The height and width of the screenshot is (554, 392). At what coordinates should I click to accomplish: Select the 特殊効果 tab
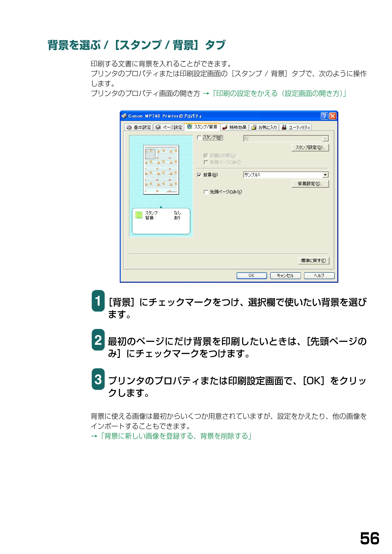(234, 127)
